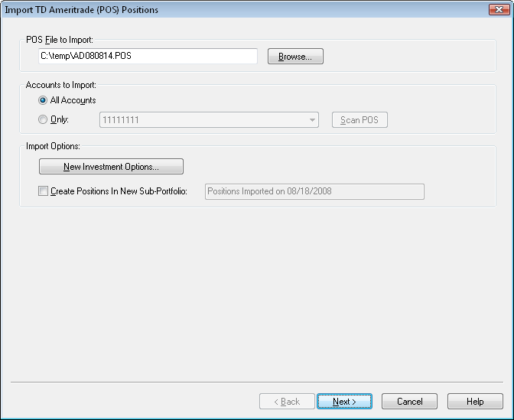The height and width of the screenshot is (420, 514).
Task: Click the Scan POS button
Action: [360, 120]
